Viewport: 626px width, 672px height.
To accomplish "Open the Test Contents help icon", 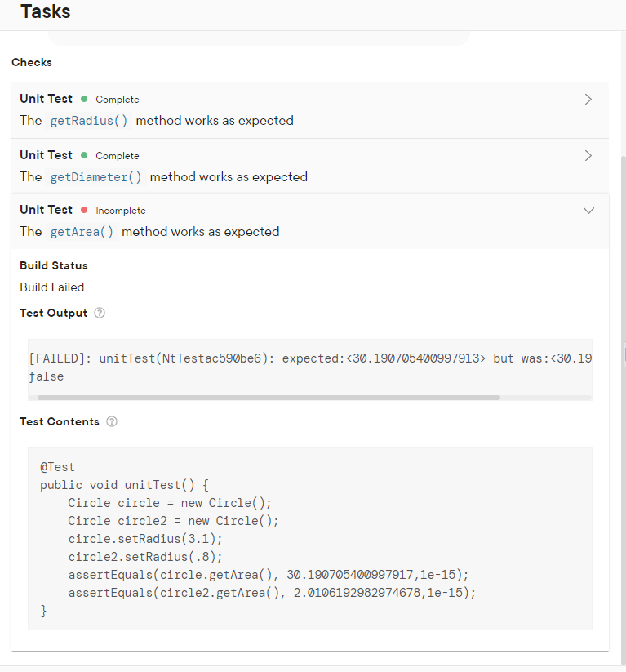I will (111, 421).
